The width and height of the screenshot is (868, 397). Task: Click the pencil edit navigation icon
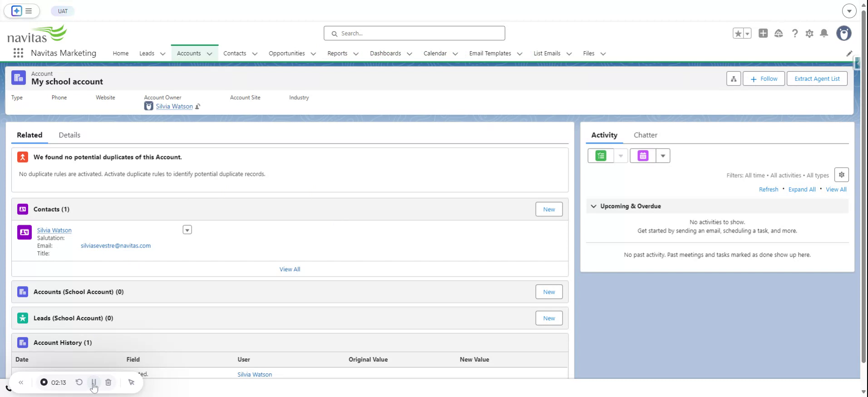849,54
